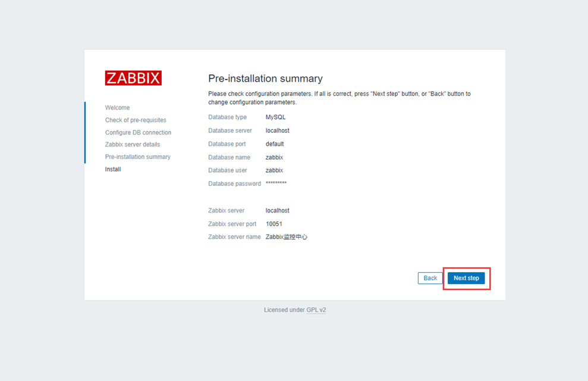Click Database port value default
The image size is (588, 381).
[275, 144]
